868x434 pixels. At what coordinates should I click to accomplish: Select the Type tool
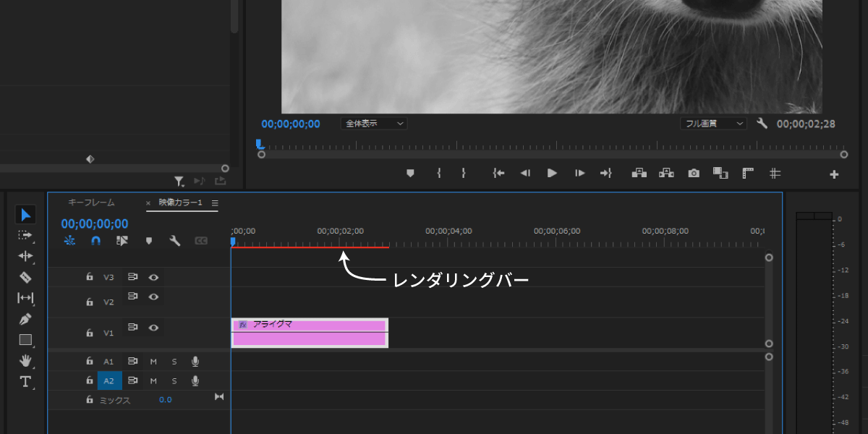click(25, 381)
